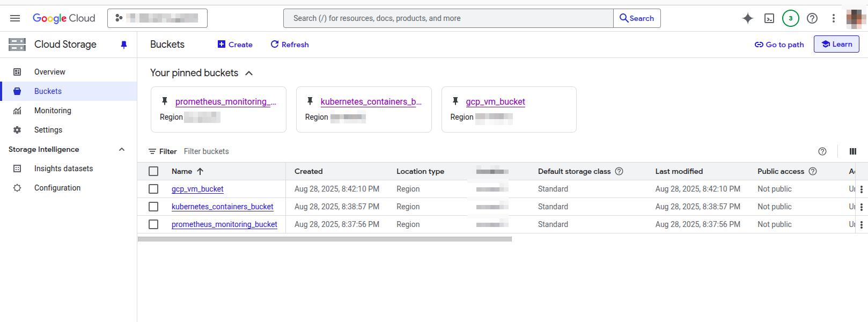Image resolution: width=868 pixels, height=322 pixels.
Task: Open Insights datasets in the sidebar
Action: [x=63, y=169]
